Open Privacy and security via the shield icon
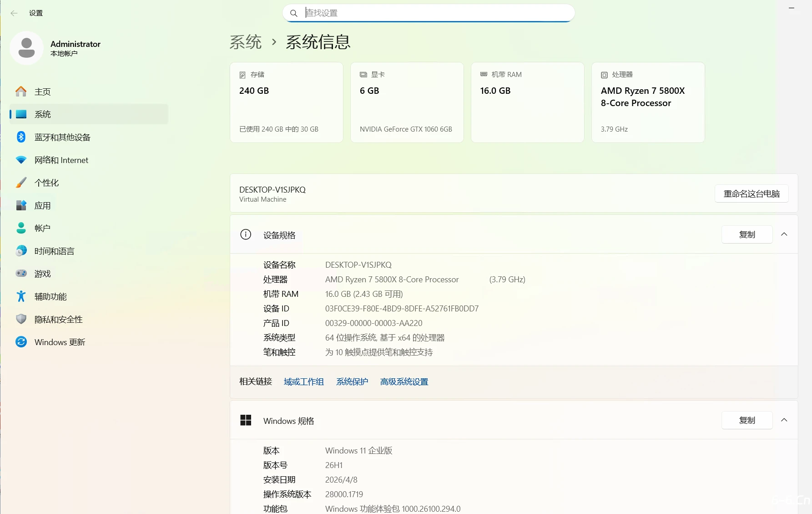Image resolution: width=812 pixels, height=514 pixels. click(21, 319)
